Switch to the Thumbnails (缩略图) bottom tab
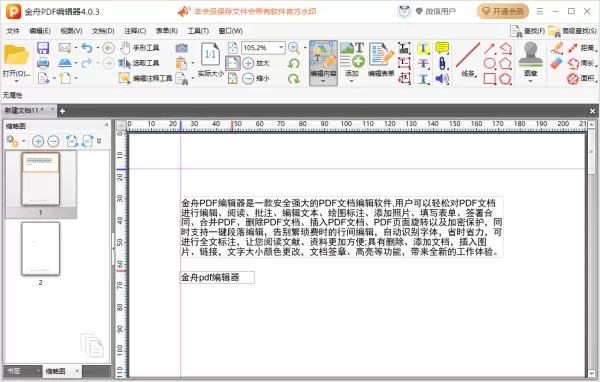Screen dimensions: 600x382 (x=62, y=371)
